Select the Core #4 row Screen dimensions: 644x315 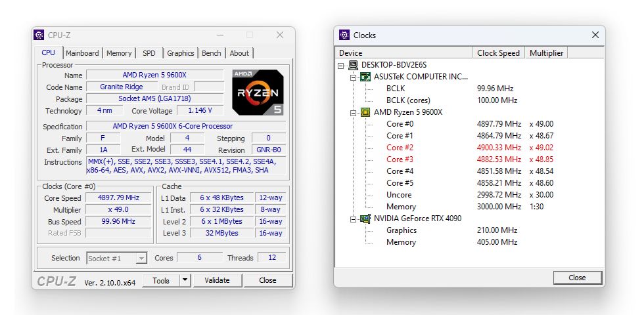tap(400, 171)
